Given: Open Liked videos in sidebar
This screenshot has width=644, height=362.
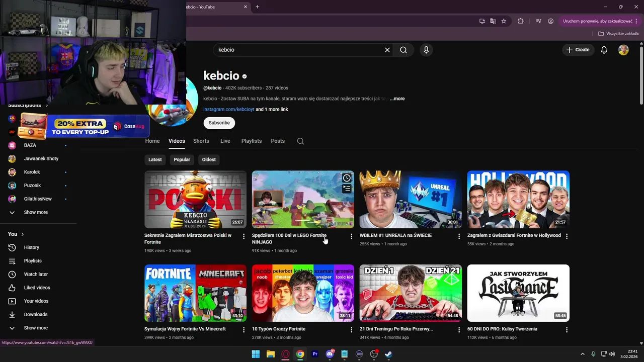Looking at the screenshot, I should tap(38, 288).
